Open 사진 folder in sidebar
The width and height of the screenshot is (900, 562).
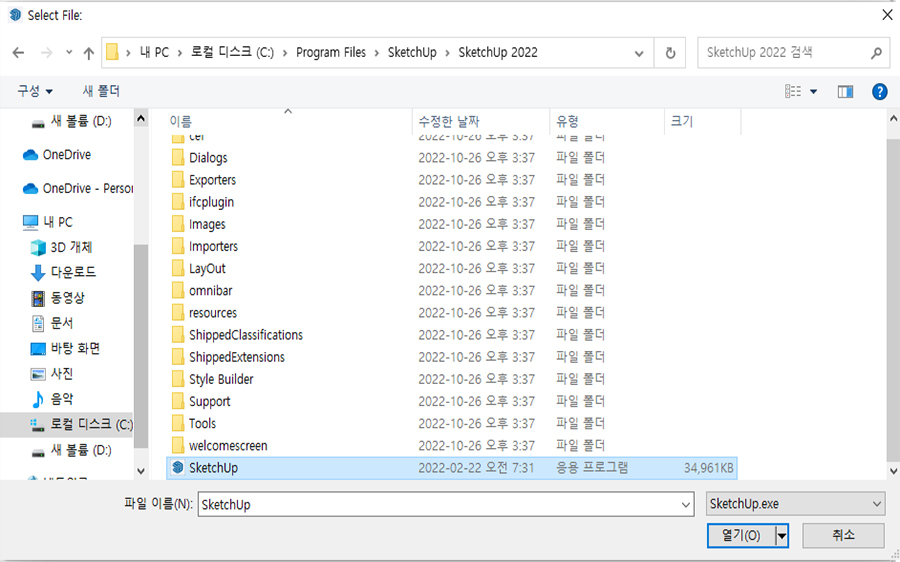[x=52, y=374]
